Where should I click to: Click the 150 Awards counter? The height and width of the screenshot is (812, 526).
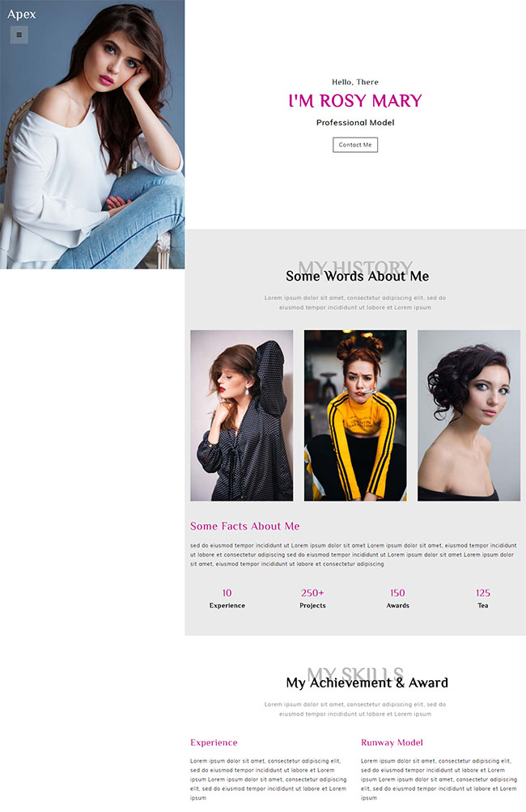point(397,598)
